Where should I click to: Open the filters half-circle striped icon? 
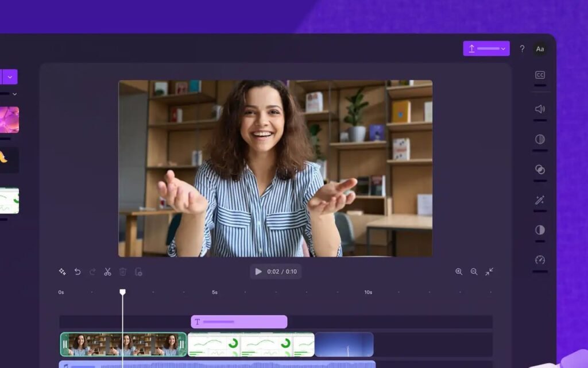(540, 139)
